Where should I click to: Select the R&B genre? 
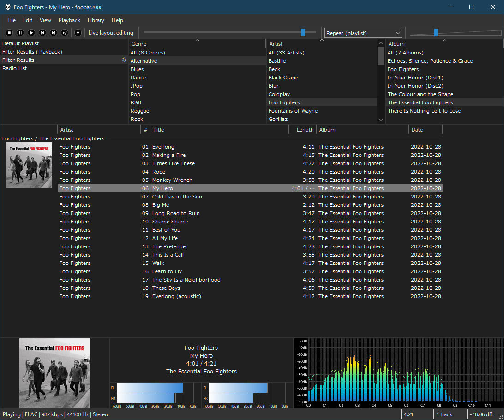pyautogui.click(x=197, y=102)
